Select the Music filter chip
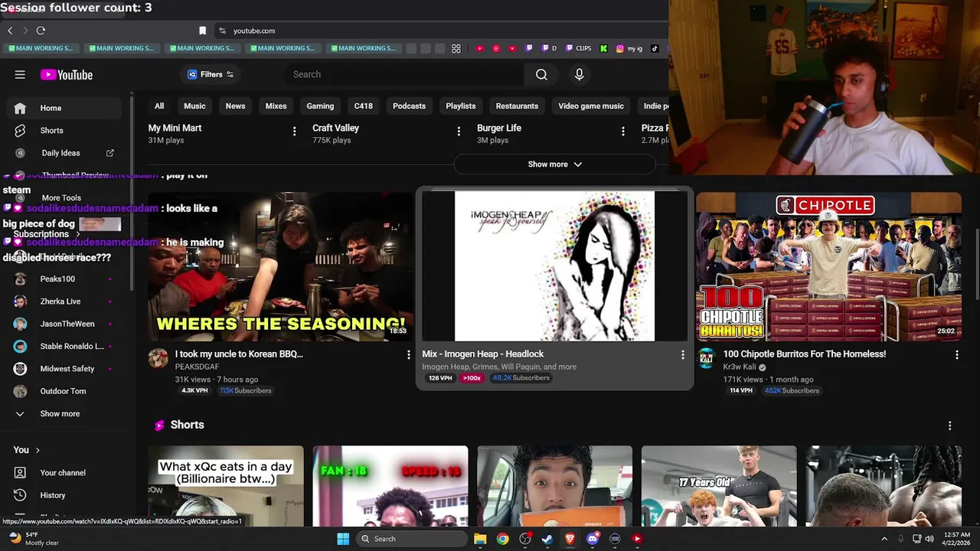980x551 pixels. (x=194, y=106)
